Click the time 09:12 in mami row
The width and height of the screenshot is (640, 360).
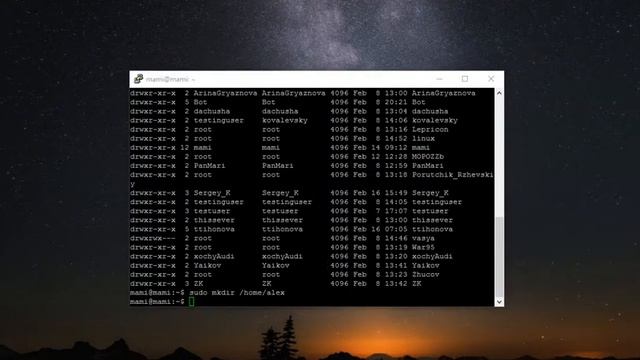pyautogui.click(x=396, y=147)
